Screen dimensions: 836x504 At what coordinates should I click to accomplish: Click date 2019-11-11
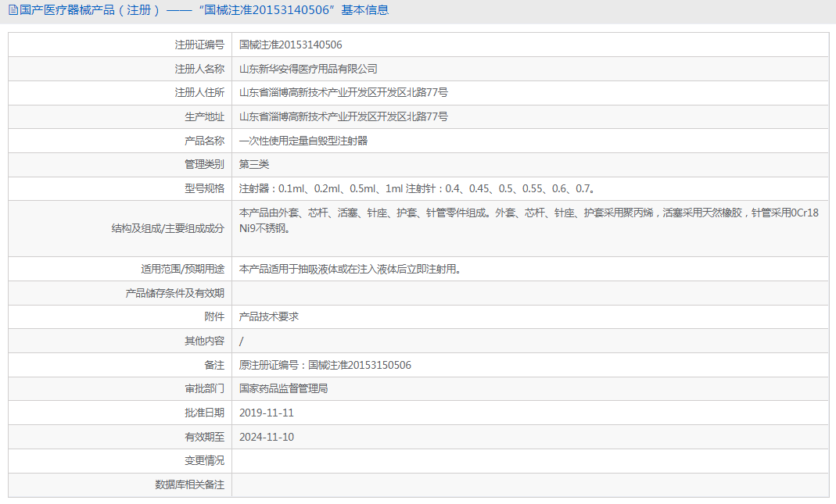click(267, 413)
